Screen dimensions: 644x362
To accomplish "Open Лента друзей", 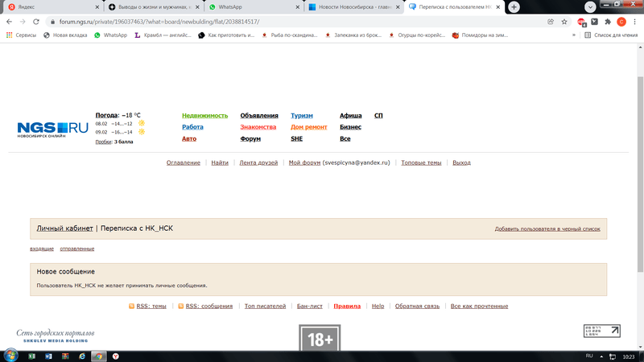I will 258,162.
